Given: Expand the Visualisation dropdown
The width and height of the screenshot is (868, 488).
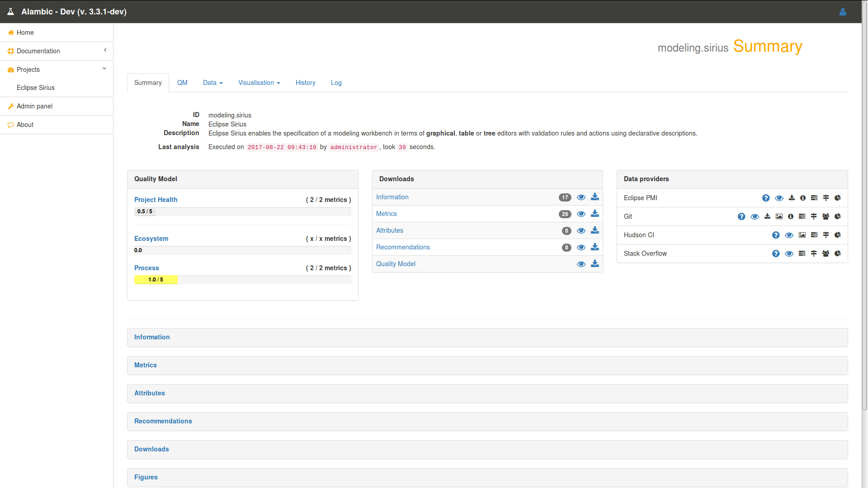Looking at the screenshot, I should 259,83.
